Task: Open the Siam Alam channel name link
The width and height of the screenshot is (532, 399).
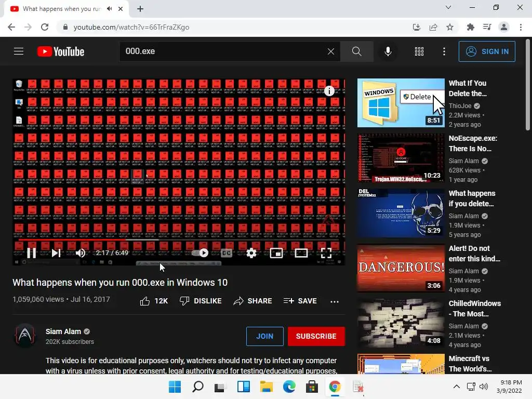Action: click(x=63, y=331)
